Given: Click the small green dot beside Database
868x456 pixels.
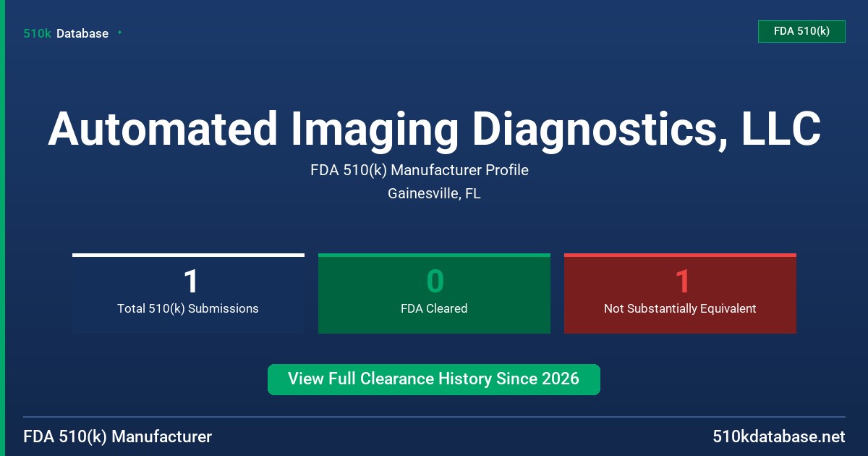Looking at the screenshot, I should point(119,33).
